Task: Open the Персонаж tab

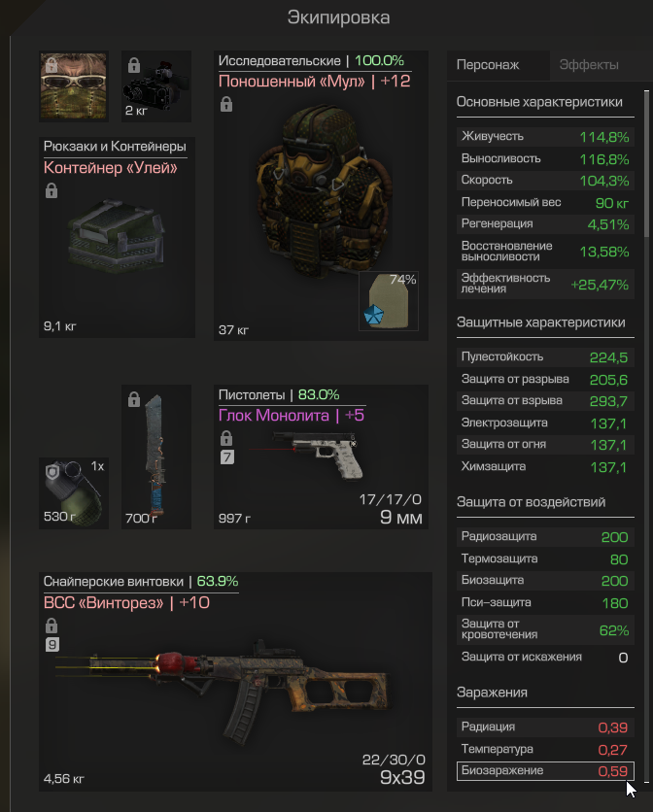Action: [x=488, y=65]
